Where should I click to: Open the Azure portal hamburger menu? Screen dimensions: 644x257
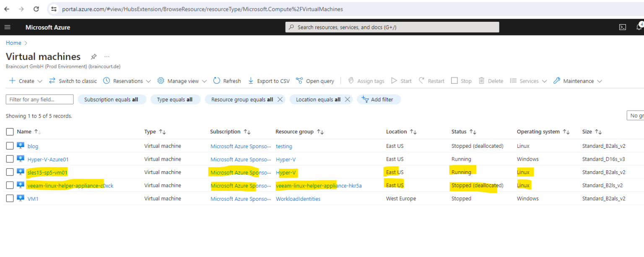click(x=7, y=27)
